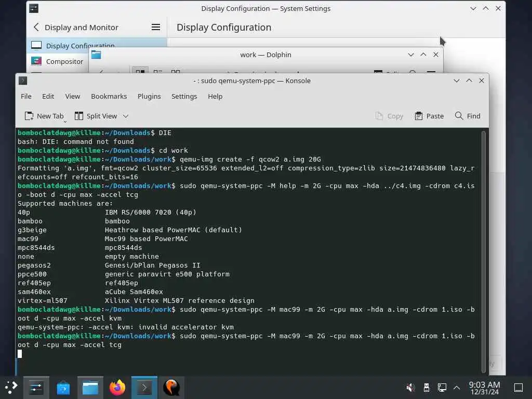This screenshot has width=532, height=399.
Task: Minimize the System Settings window
Action: coord(473,8)
